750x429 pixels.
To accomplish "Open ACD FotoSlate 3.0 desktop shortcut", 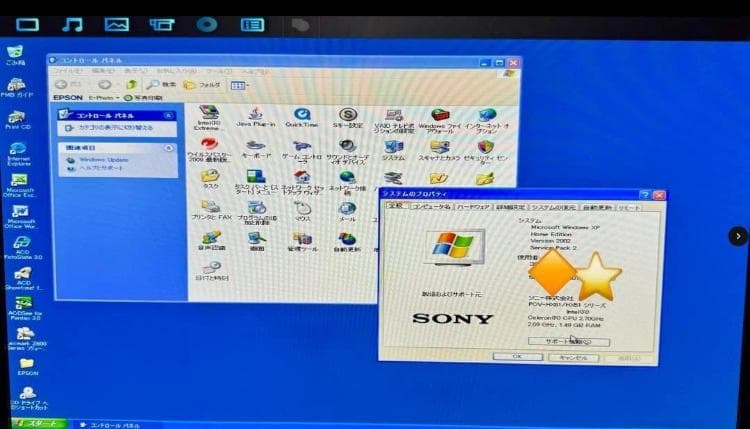I will pyautogui.click(x=22, y=248).
